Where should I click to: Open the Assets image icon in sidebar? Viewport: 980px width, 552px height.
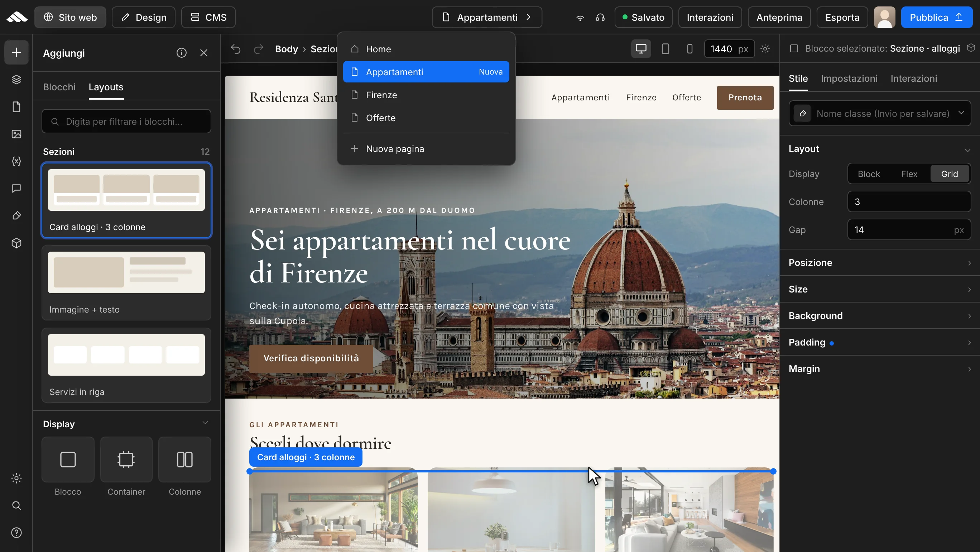point(16,134)
